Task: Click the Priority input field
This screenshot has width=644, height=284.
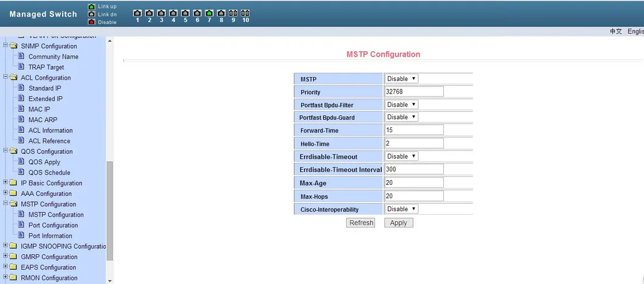Action: [414, 92]
